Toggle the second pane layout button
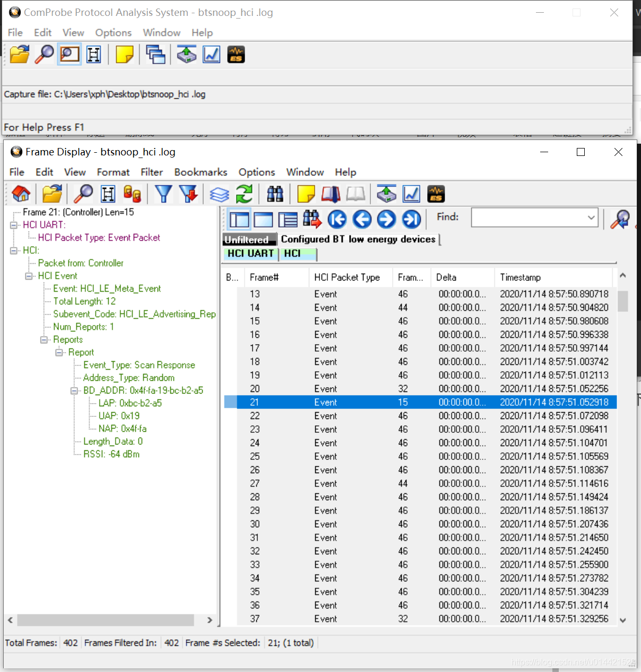The height and width of the screenshot is (672, 641). click(263, 219)
